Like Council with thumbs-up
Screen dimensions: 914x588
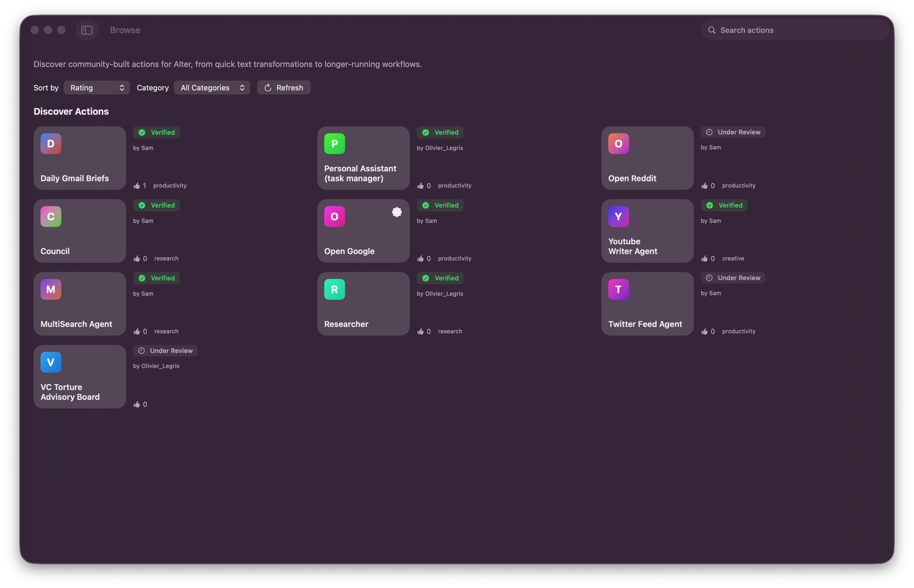click(x=137, y=259)
